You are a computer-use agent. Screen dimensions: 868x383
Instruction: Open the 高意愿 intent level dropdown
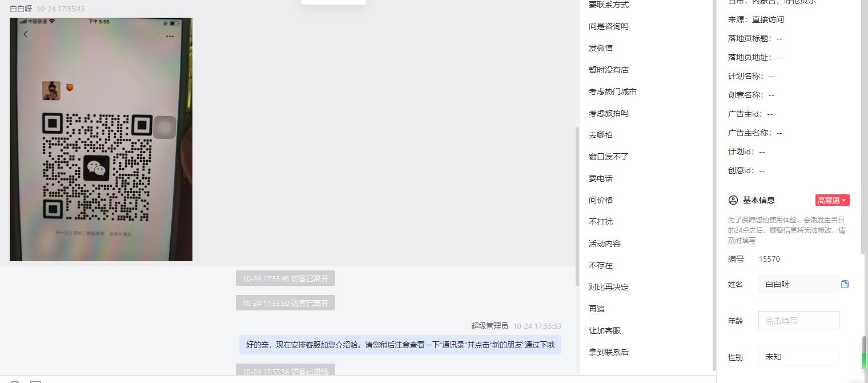832,200
